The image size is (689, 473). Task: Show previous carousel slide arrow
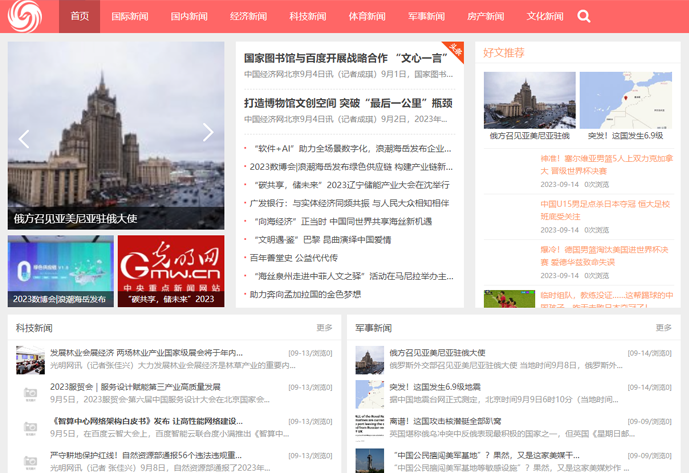pos(24,134)
